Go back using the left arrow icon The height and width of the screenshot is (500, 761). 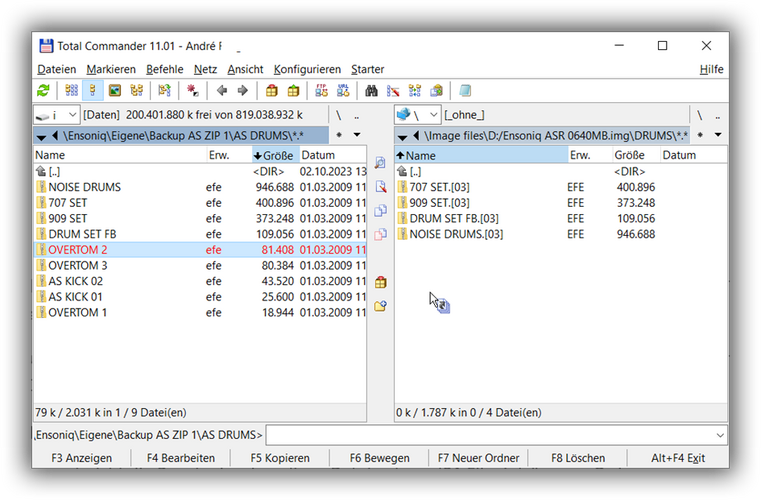(222, 91)
